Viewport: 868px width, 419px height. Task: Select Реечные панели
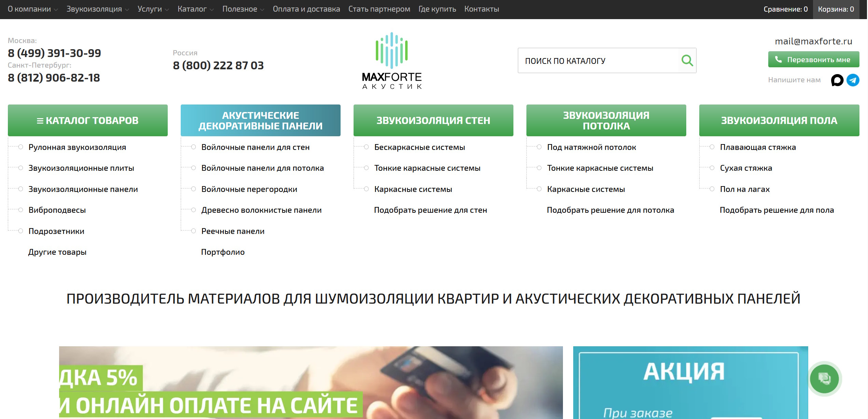pyautogui.click(x=233, y=231)
